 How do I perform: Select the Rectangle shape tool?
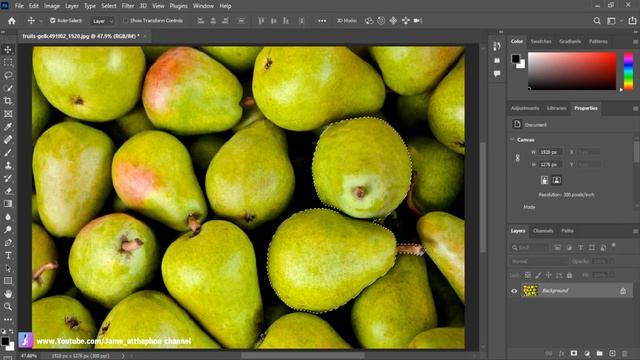8,281
